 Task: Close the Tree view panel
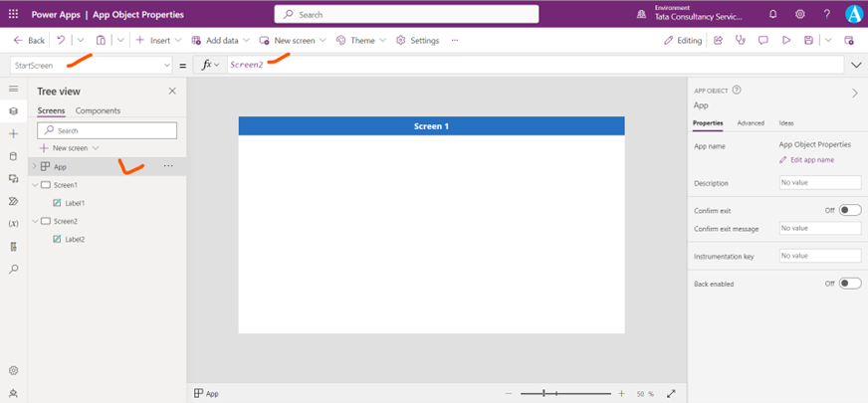[x=172, y=91]
